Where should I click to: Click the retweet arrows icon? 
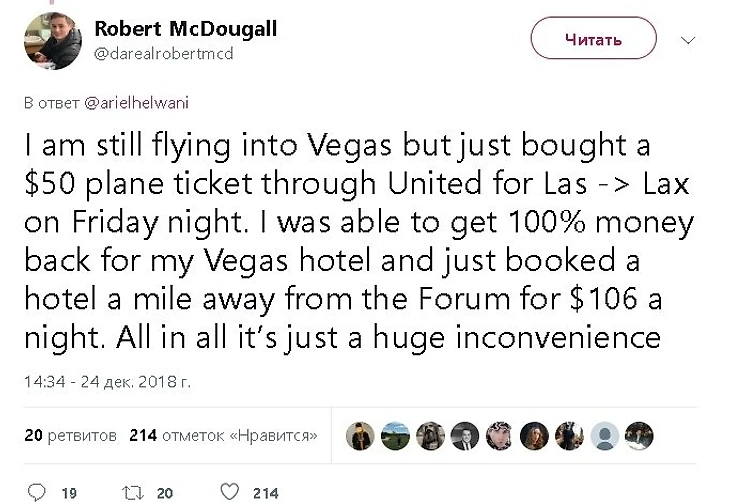tap(133, 493)
